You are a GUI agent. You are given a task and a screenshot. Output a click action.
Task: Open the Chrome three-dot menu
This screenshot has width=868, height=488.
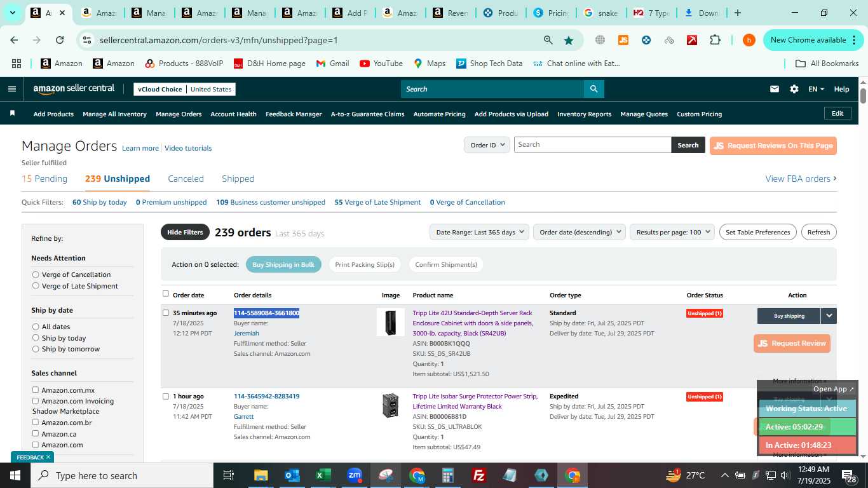853,40
